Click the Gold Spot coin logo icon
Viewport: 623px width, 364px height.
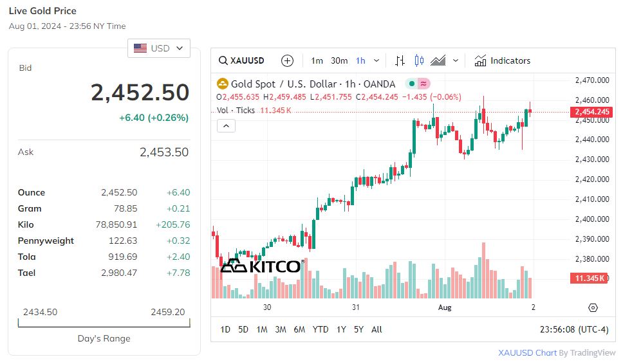click(x=223, y=84)
